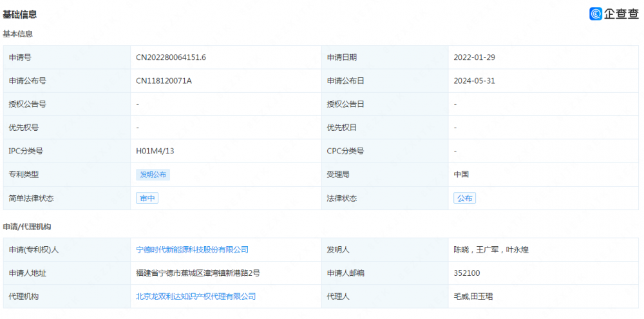Open applicant link 宁德时代新能源科技股份有限公司
Image resolution: width=644 pixels, height=319 pixels.
tap(192, 249)
